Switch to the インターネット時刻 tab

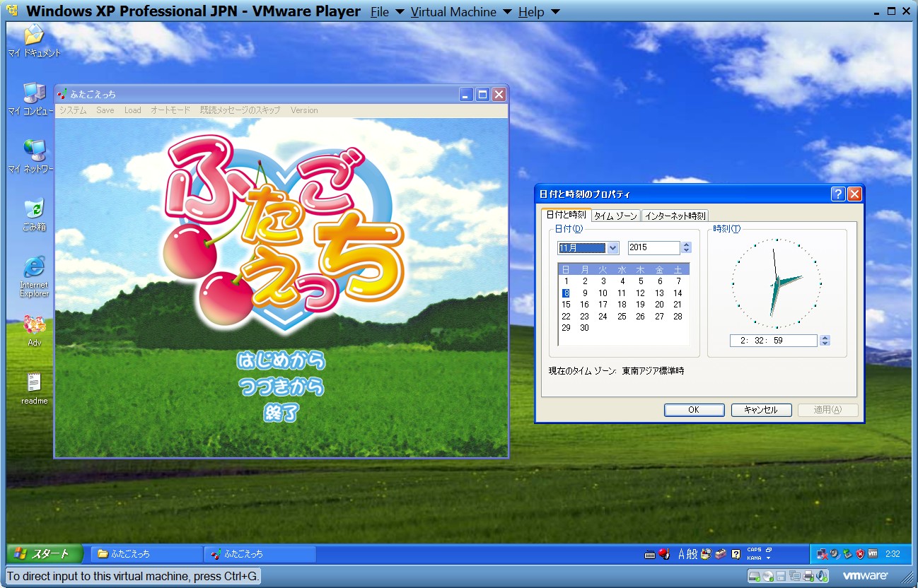tap(675, 216)
